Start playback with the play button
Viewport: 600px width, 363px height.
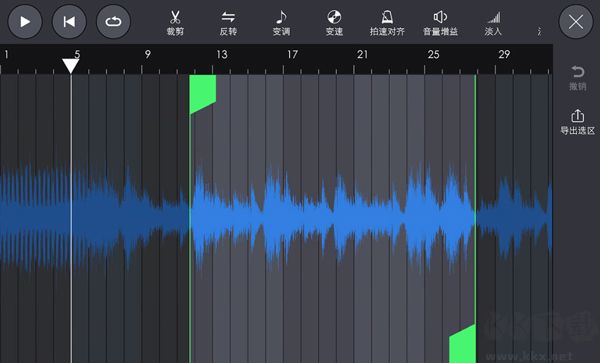click(25, 22)
